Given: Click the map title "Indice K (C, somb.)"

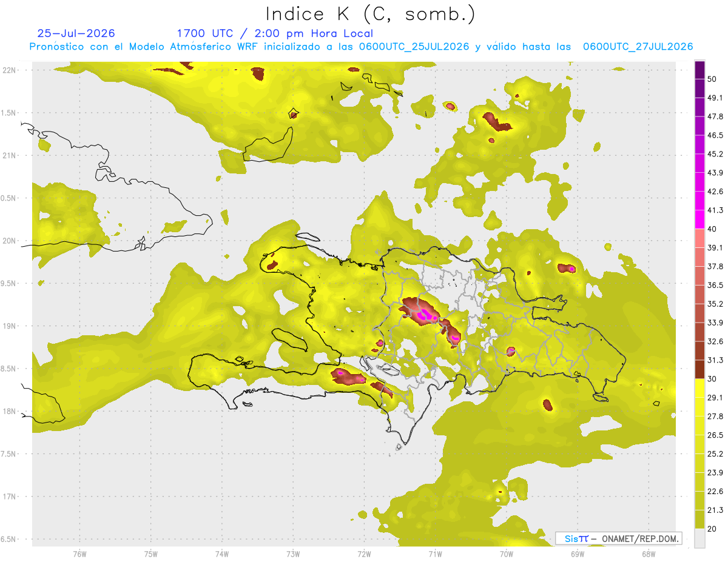Looking at the screenshot, I should (x=369, y=13).
